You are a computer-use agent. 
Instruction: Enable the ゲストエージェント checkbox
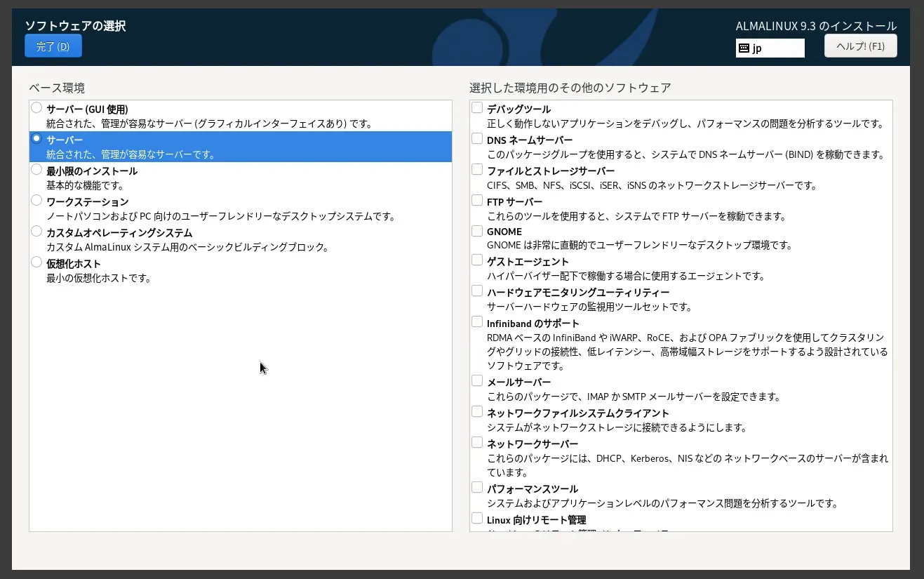tap(477, 260)
